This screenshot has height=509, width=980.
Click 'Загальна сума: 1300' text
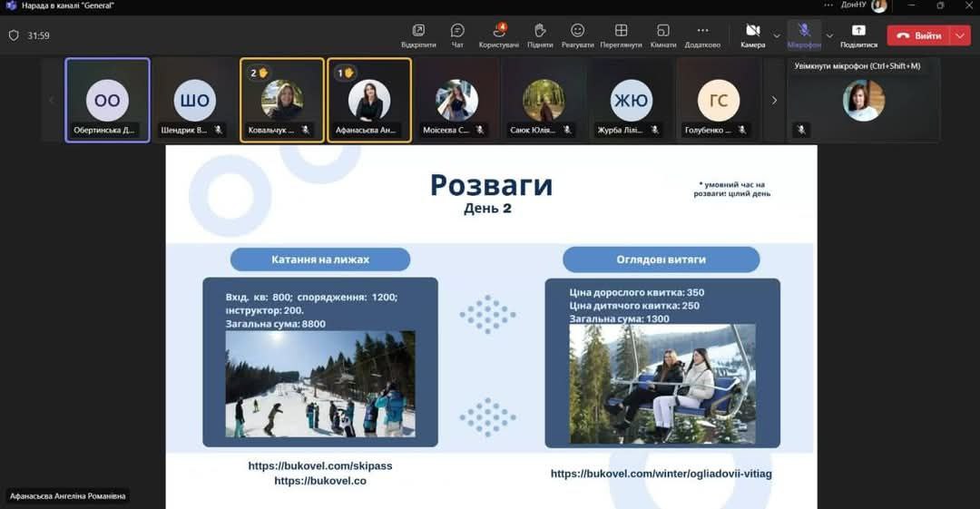pos(620,318)
